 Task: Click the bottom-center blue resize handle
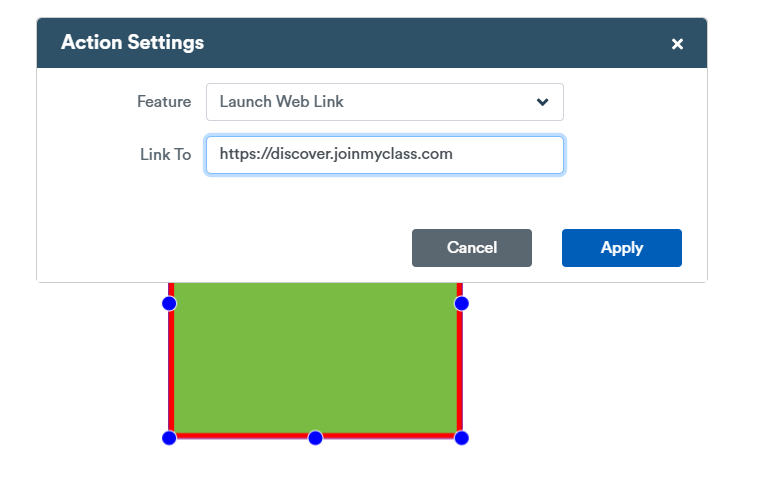coord(315,438)
